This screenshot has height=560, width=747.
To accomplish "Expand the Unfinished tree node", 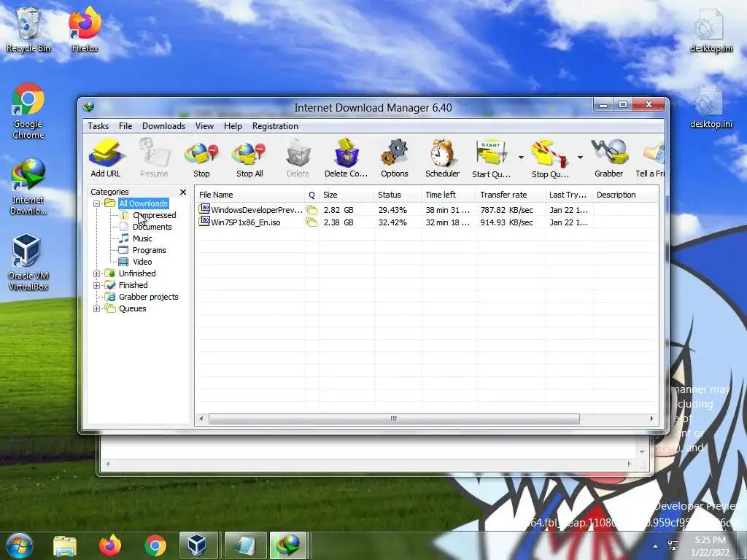I will click(97, 274).
